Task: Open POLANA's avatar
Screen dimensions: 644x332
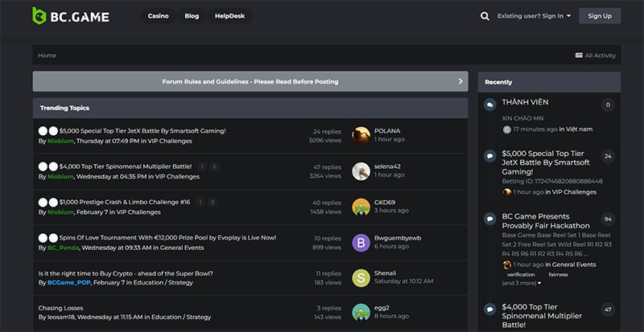Action: pyautogui.click(x=361, y=135)
